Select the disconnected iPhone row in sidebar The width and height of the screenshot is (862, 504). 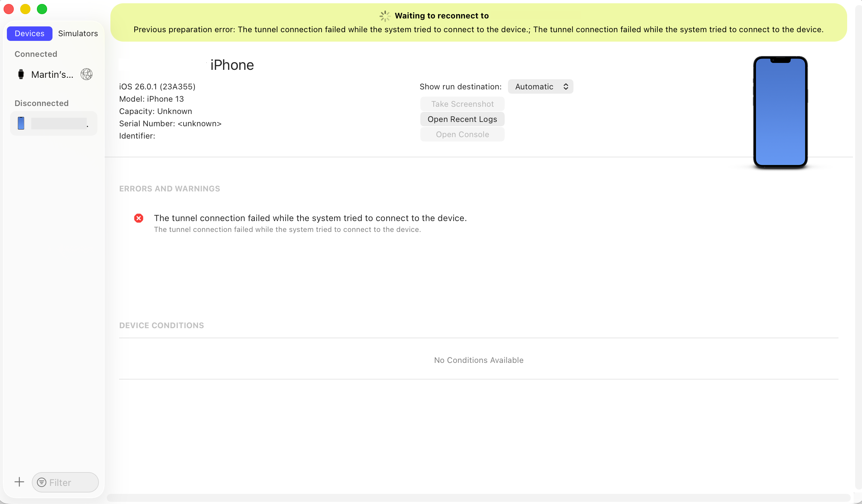[54, 123]
